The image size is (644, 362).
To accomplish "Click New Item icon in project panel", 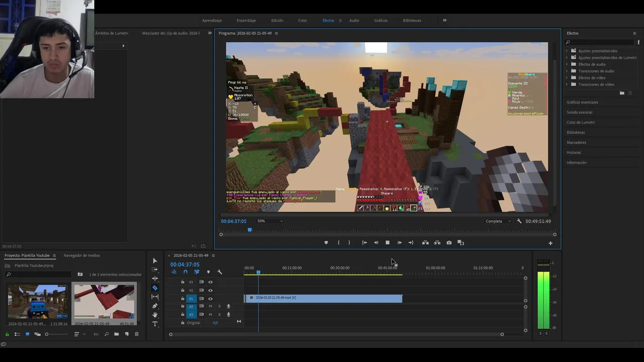I will pyautogui.click(x=126, y=334).
